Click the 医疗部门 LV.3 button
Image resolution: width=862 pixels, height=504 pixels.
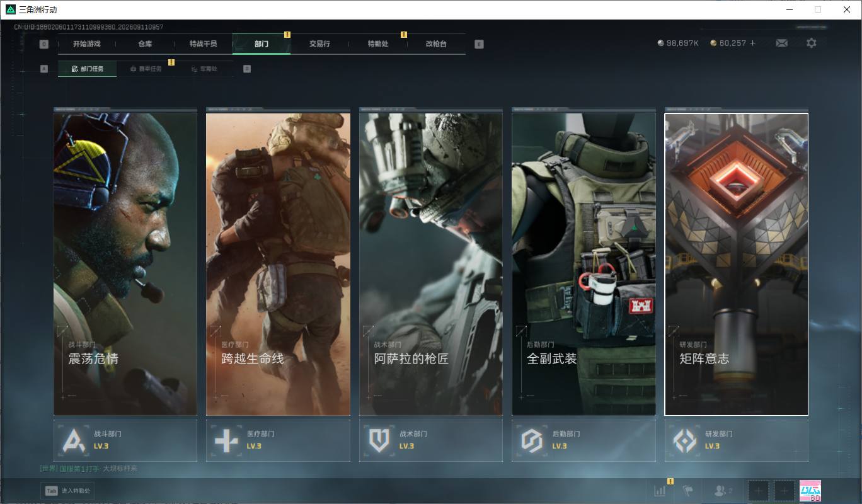278,440
